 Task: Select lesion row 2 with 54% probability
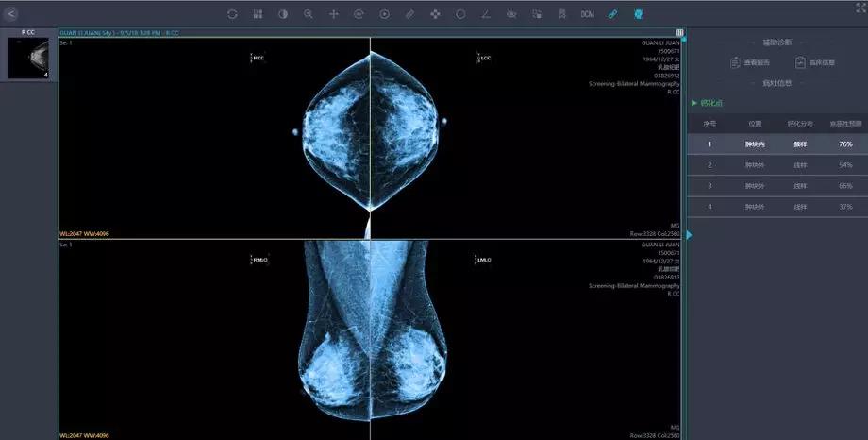pyautogui.click(x=777, y=165)
